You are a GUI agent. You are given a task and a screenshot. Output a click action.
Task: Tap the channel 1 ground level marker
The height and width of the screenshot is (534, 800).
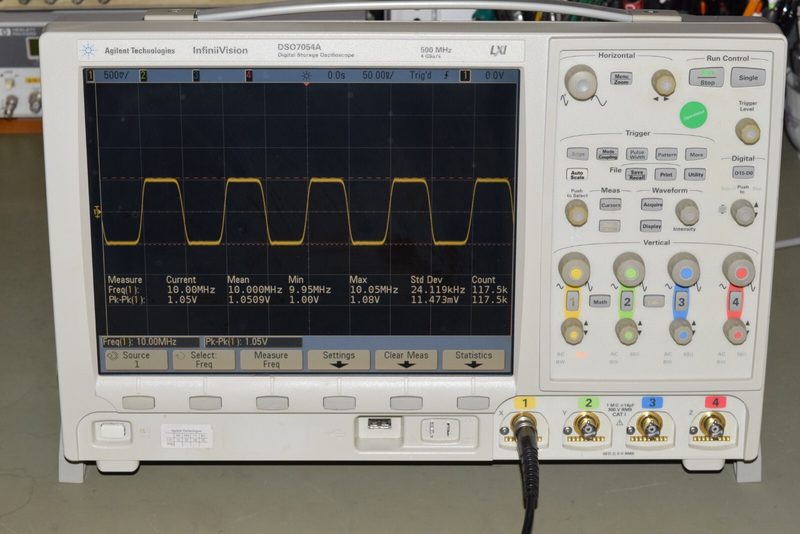tap(97, 211)
